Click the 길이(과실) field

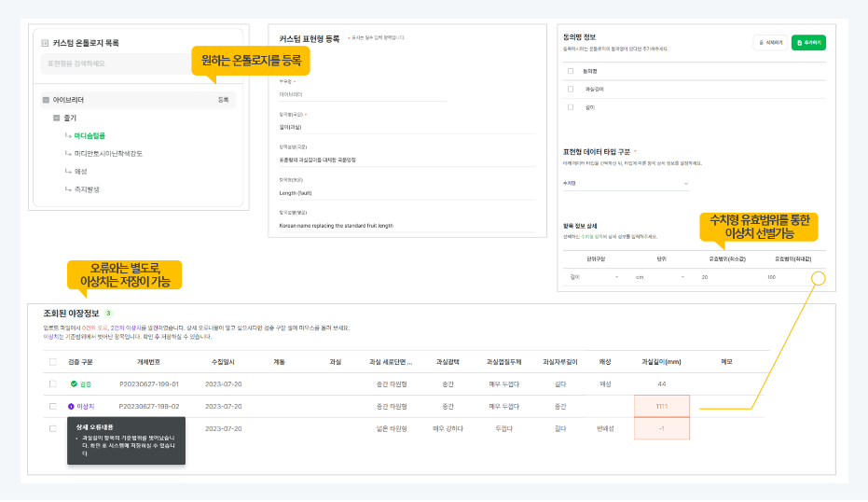[406, 128]
